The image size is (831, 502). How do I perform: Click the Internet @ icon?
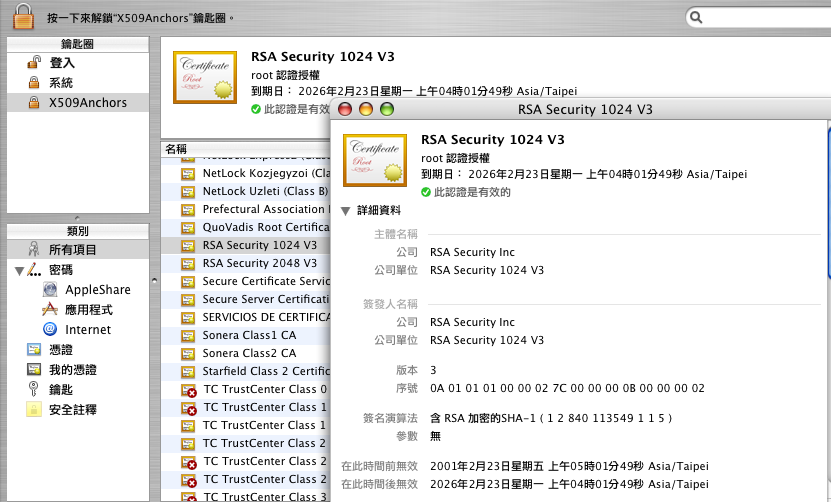coord(50,329)
